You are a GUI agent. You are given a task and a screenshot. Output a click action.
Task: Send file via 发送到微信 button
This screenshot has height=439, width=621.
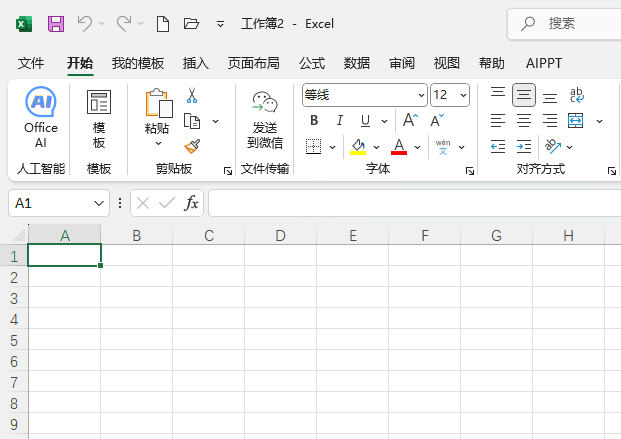(265, 120)
